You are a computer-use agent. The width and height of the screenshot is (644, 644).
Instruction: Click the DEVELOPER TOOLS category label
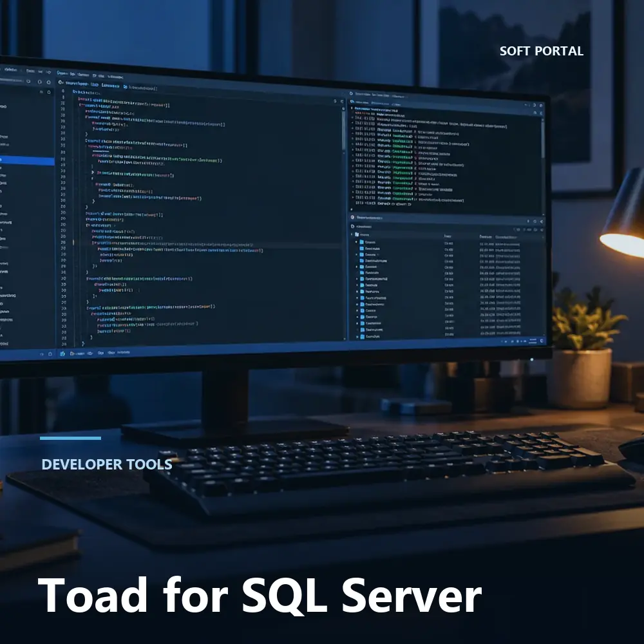(107, 464)
